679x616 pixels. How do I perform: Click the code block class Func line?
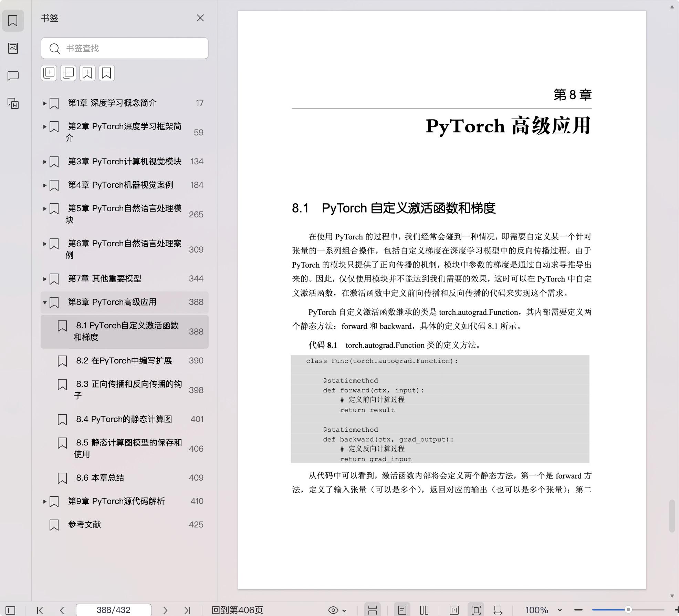click(382, 361)
